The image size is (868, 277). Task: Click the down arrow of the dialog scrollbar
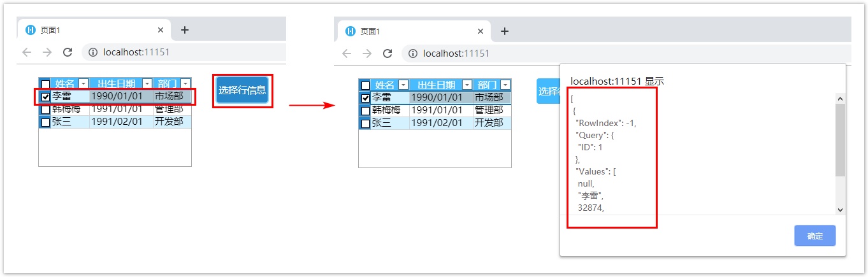[x=840, y=210]
